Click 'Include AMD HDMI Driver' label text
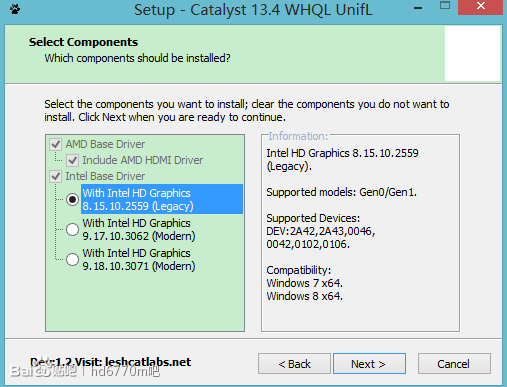 (x=142, y=160)
